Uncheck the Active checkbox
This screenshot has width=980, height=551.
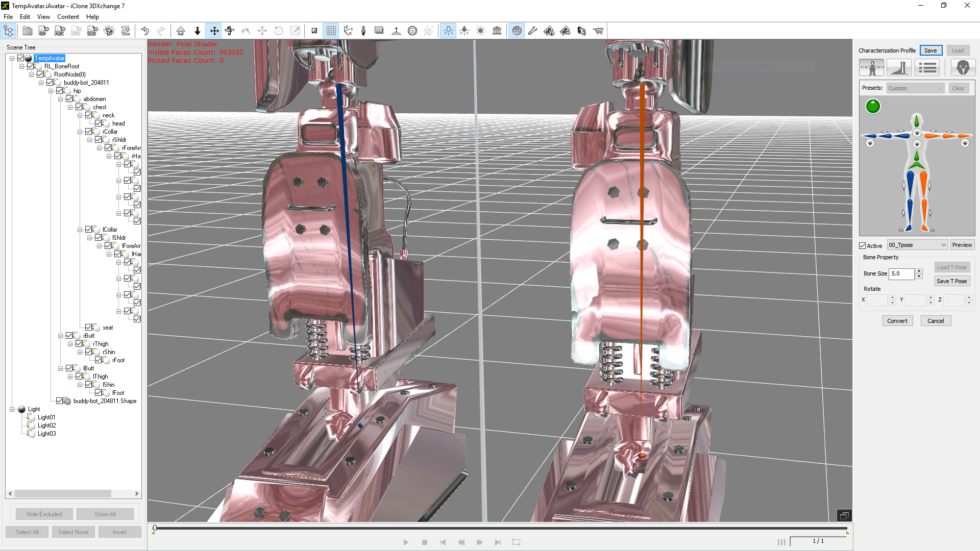coord(863,246)
